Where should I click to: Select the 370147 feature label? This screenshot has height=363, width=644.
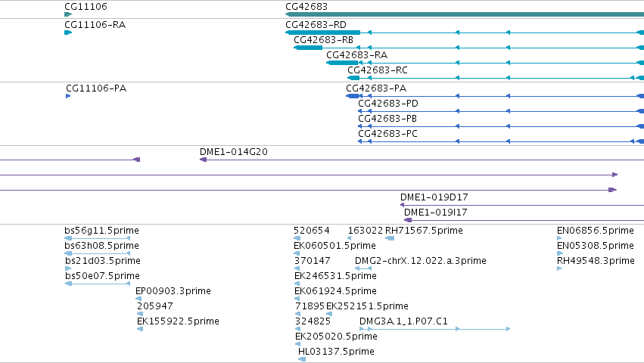[x=312, y=261]
